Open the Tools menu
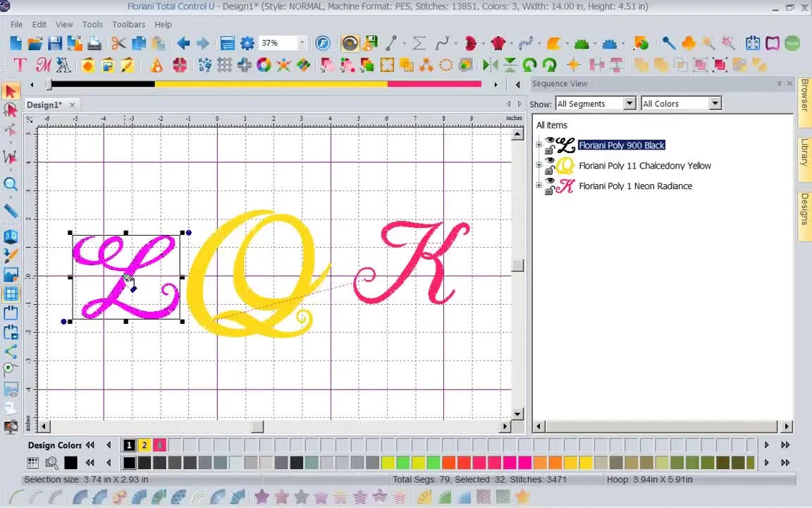Screen dimensions: 812x508 [x=92, y=24]
